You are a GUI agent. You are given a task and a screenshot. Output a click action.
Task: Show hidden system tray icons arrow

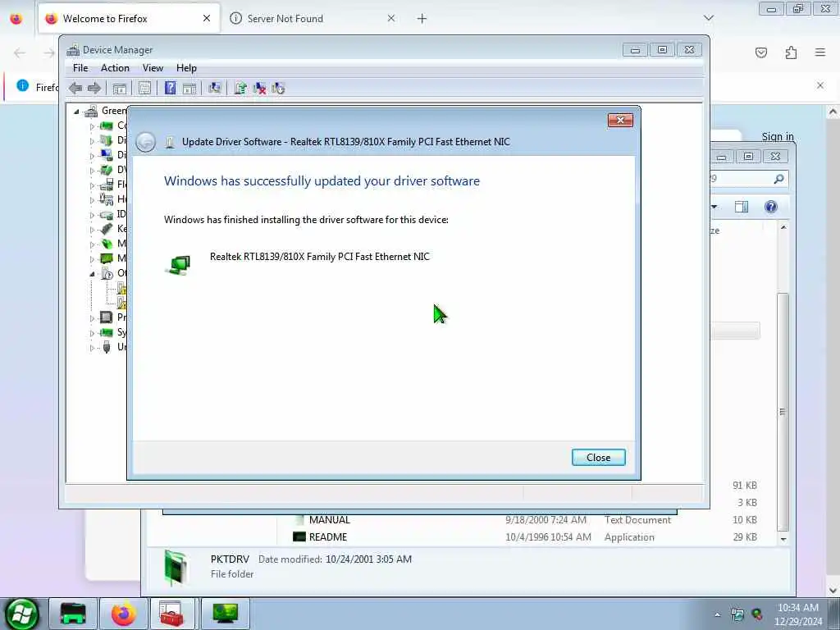click(717, 614)
